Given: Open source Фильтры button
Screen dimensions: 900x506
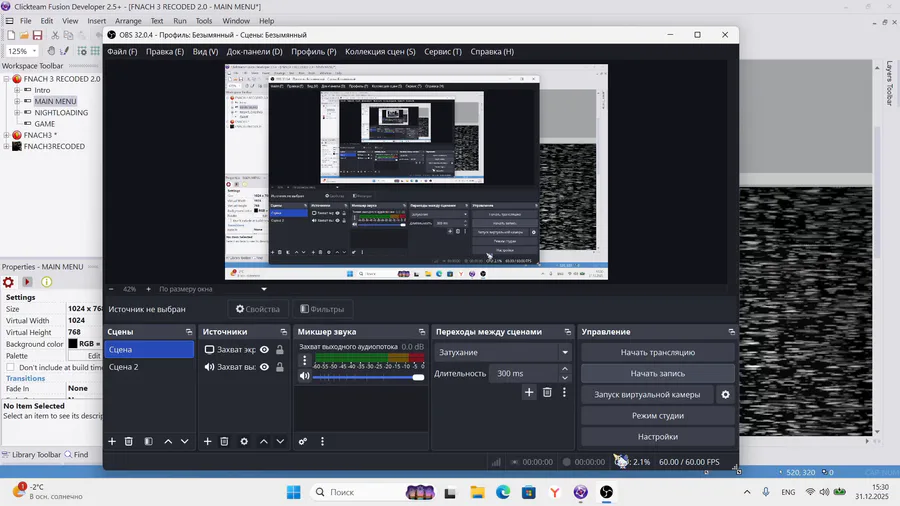Looking at the screenshot, I should (x=322, y=309).
